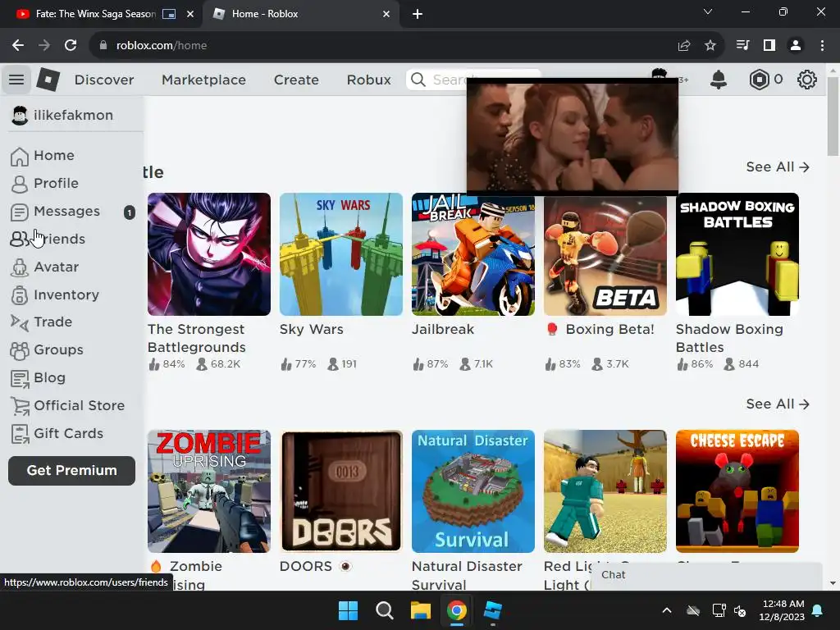Image resolution: width=840 pixels, height=630 pixels.
Task: Open Groups in sidebar
Action: click(47, 349)
